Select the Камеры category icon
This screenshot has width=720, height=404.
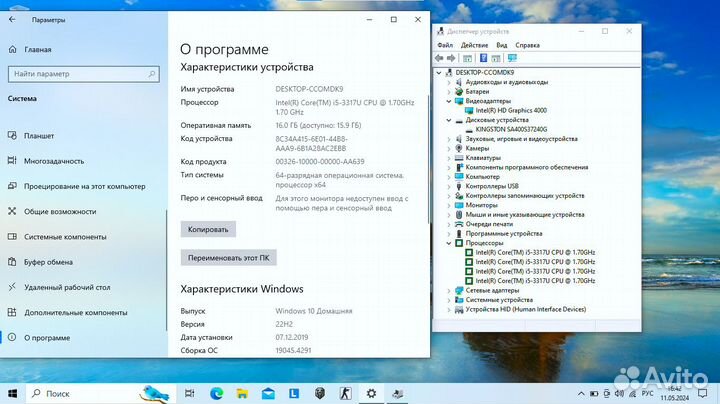tap(459, 148)
